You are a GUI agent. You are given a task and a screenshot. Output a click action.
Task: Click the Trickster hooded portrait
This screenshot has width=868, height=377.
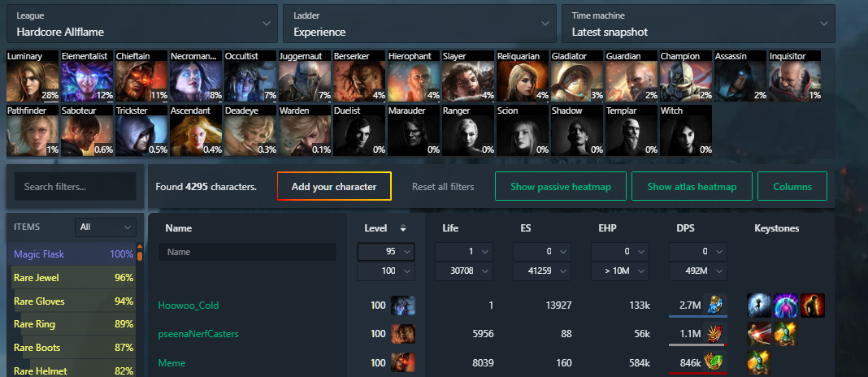tap(141, 131)
